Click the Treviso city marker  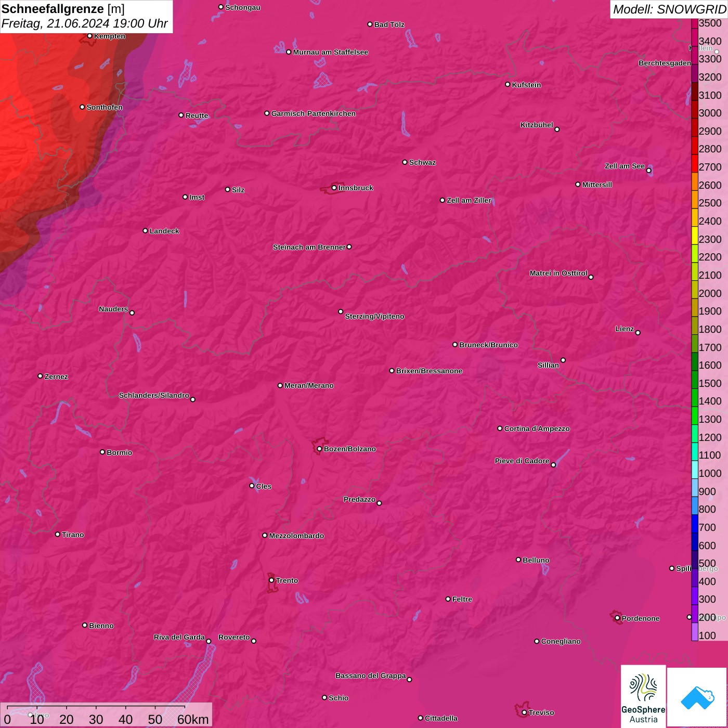pyautogui.click(x=524, y=712)
